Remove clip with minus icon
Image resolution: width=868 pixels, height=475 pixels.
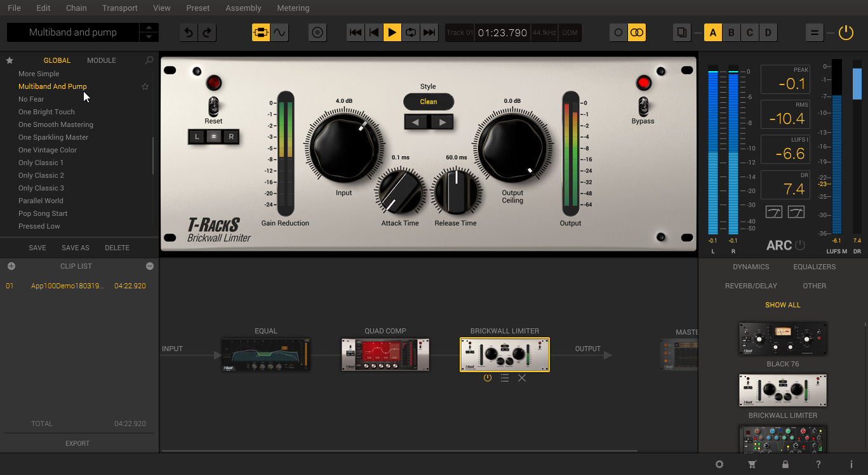[x=150, y=266]
